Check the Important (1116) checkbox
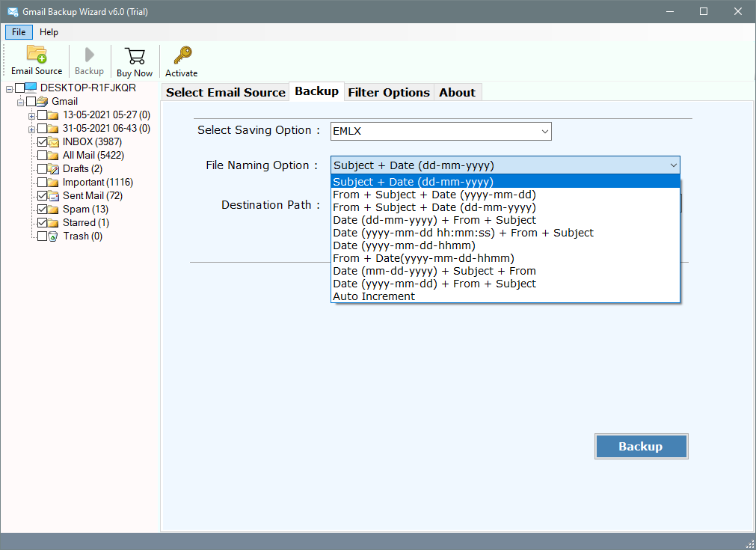Viewport: 756px width, 550px height. 43,183
